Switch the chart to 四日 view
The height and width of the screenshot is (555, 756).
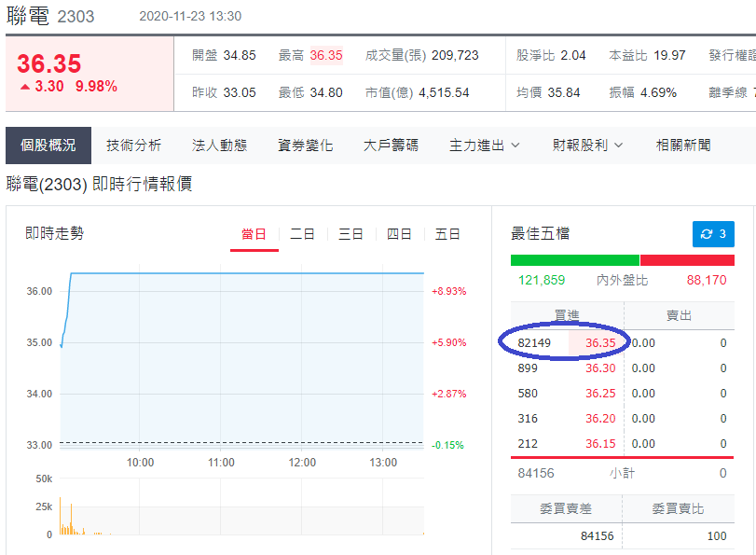tap(399, 234)
